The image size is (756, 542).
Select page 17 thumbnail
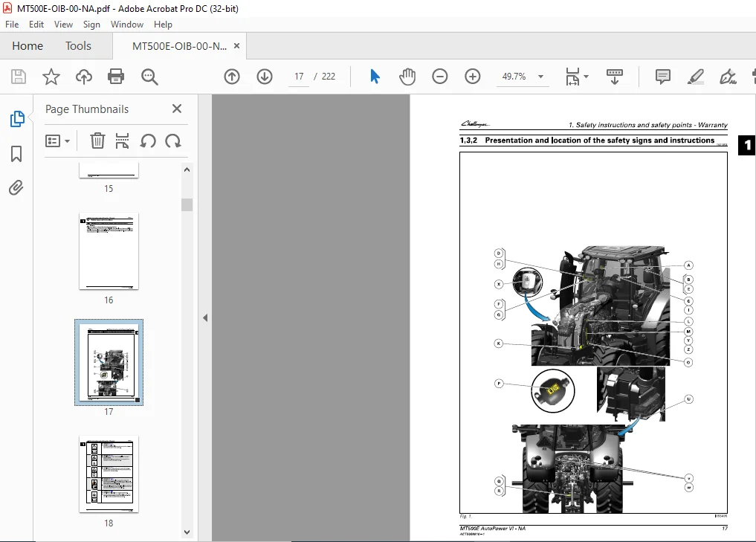click(x=109, y=362)
